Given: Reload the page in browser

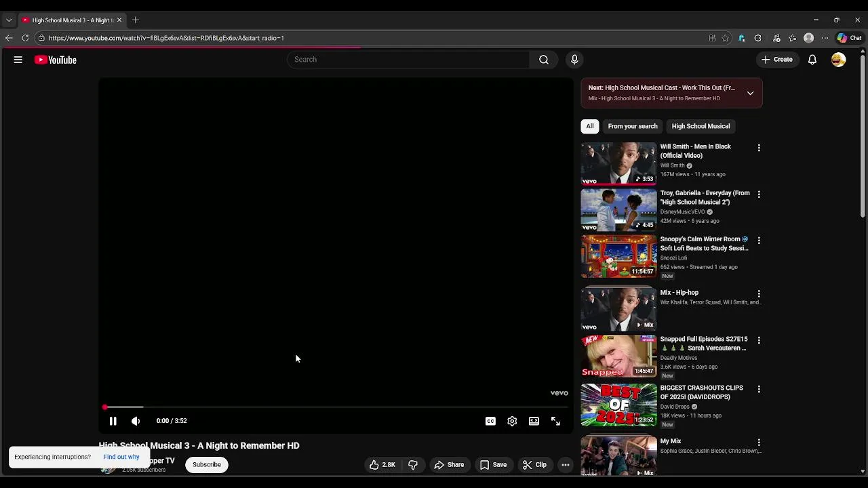Looking at the screenshot, I should click(x=25, y=38).
